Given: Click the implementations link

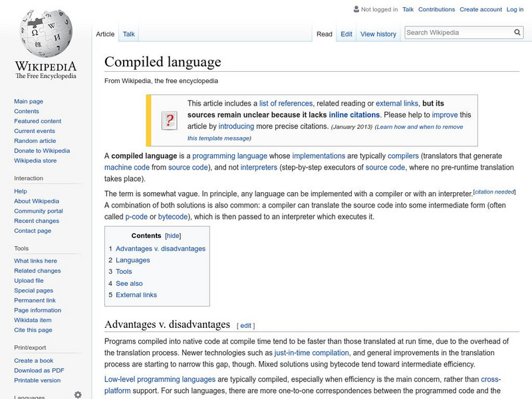Looking at the screenshot, I should [319, 156].
